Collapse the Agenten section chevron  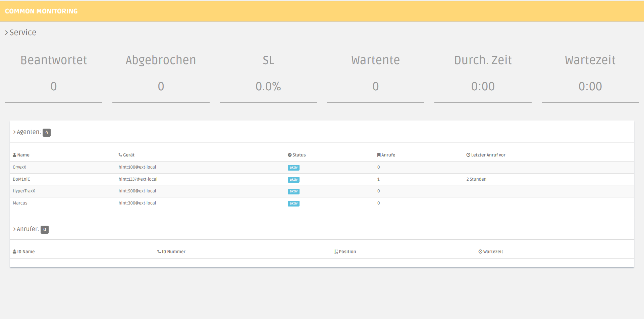tap(14, 132)
